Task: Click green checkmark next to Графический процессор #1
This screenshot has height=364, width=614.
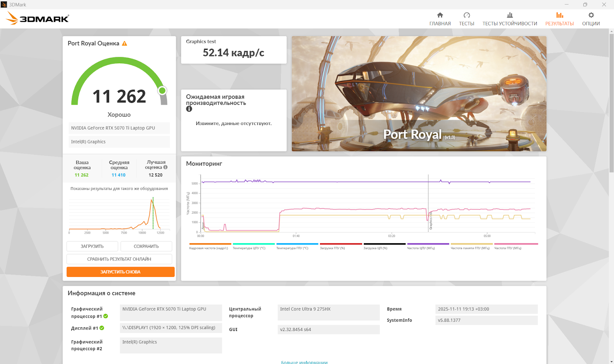Action: (106, 316)
